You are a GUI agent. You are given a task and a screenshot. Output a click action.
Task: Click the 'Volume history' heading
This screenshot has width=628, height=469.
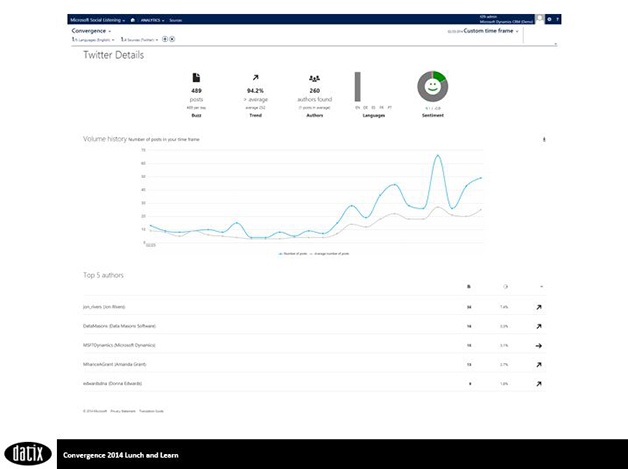coord(105,139)
